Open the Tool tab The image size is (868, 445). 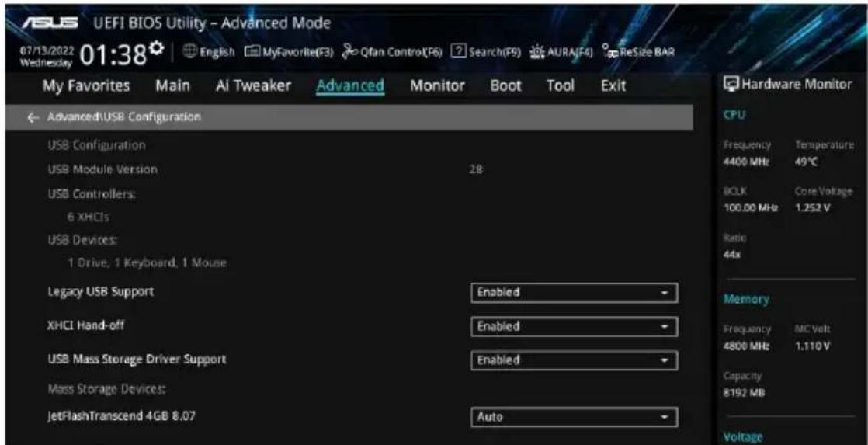(x=561, y=85)
